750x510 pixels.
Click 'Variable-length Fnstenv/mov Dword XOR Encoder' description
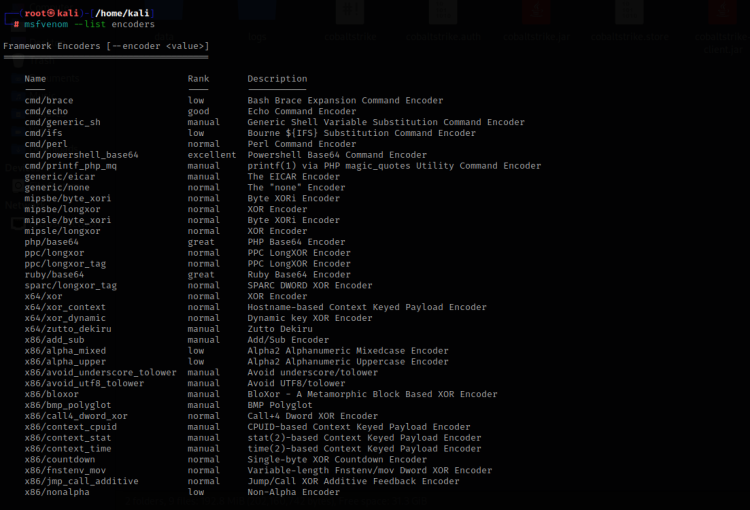[x=370, y=471]
